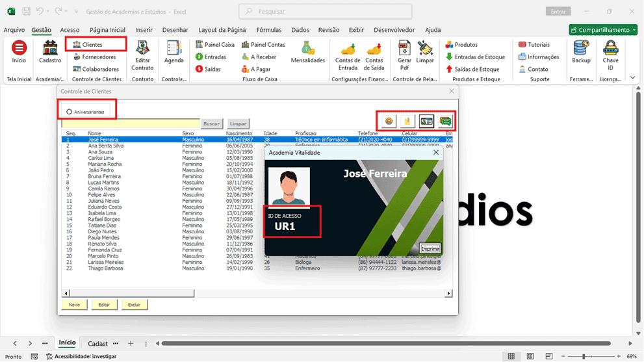The height and width of the screenshot is (362, 644).
Task: Expand the Compartilhamento dropdown
Action: [634, 30]
